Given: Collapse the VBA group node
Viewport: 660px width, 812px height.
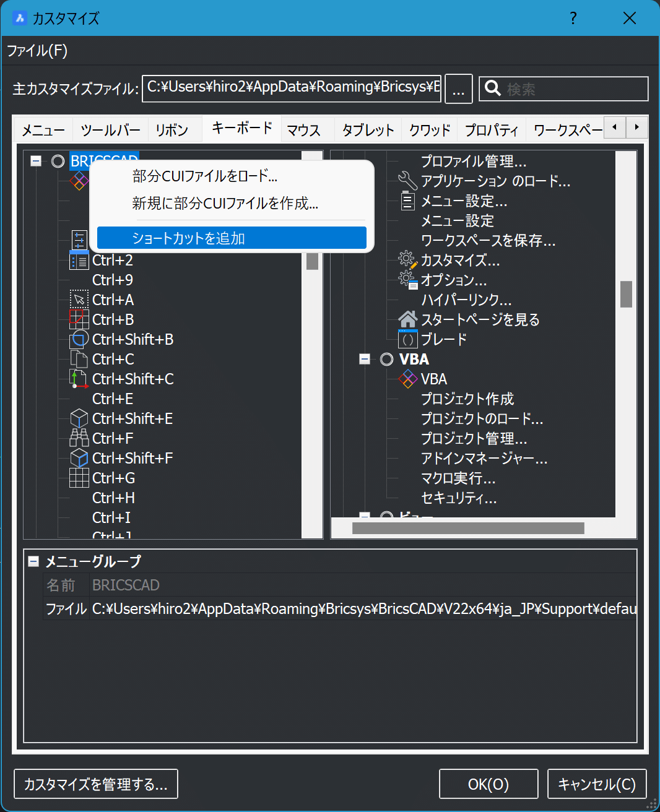Looking at the screenshot, I should [x=365, y=359].
